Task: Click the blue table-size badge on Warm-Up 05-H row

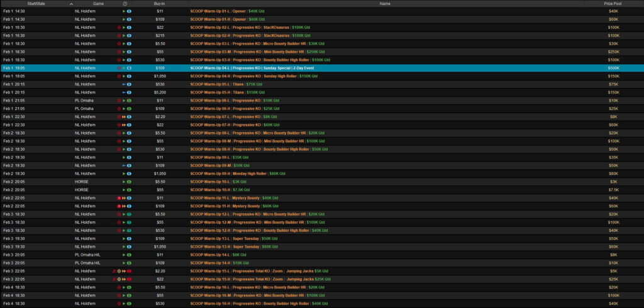Action: click(x=129, y=92)
